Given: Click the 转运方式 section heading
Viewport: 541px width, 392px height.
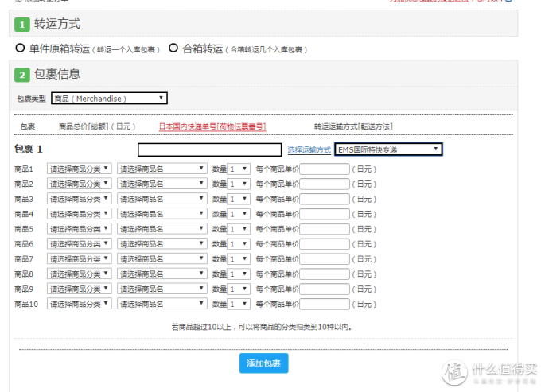Looking at the screenshot, I should [57, 24].
